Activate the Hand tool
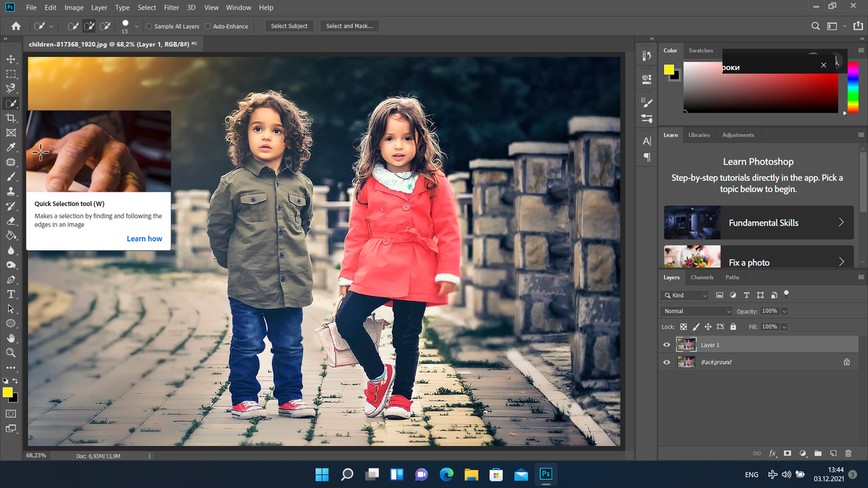868x488 pixels. [11, 338]
